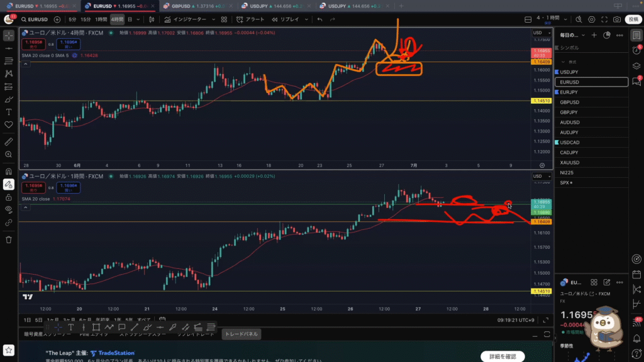This screenshot has height=362, width=644.
Task: Click the アラート alert button
Action: (x=250, y=19)
